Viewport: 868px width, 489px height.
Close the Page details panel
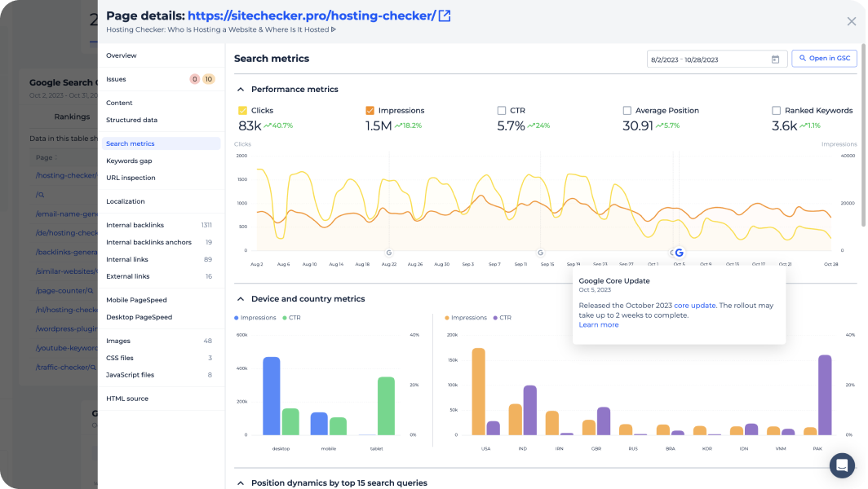pyautogui.click(x=852, y=21)
